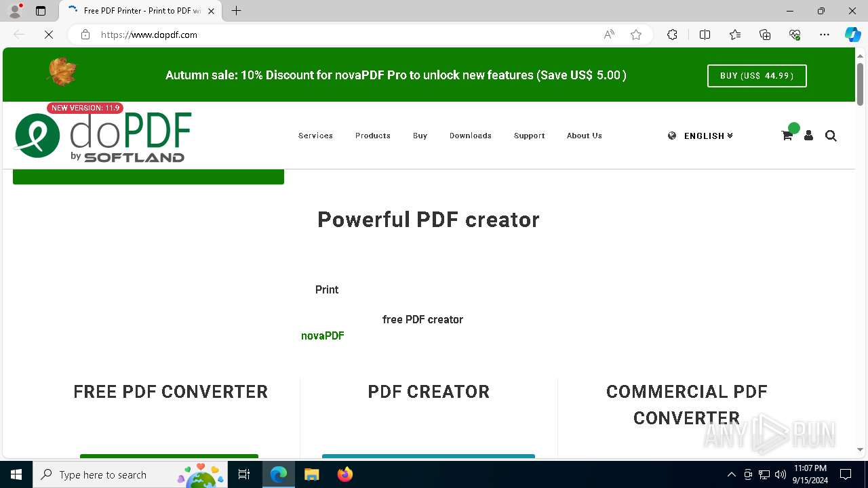
Task: Click the COMMERCIAL PDF CONVERTER heading
Action: (687, 405)
